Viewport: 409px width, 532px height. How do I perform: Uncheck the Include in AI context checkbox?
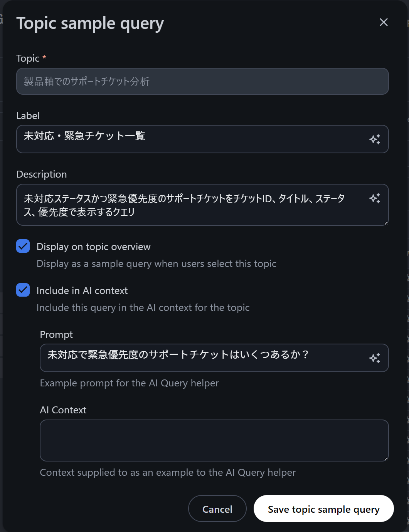tap(23, 290)
